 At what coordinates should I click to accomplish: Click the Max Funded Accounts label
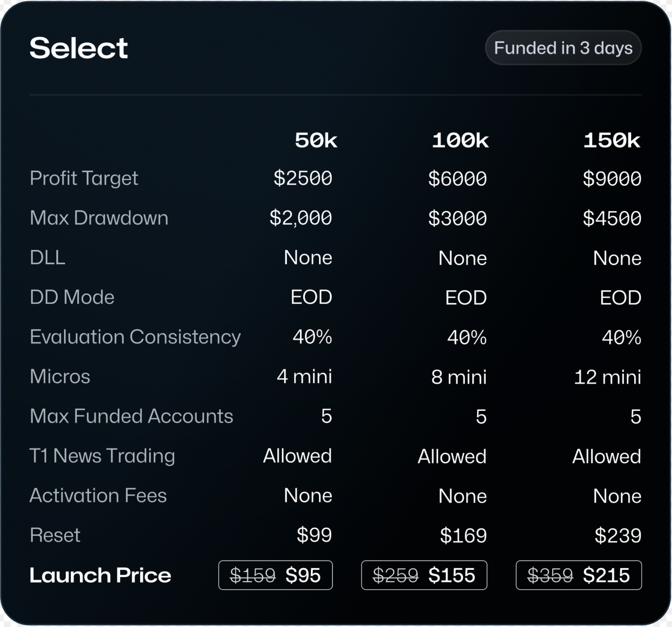coord(131,416)
